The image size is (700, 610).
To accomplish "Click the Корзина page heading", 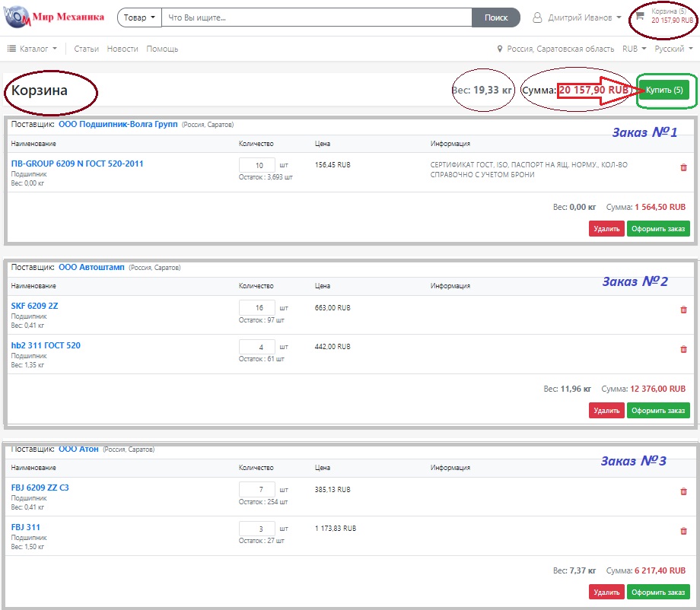I will [40, 91].
